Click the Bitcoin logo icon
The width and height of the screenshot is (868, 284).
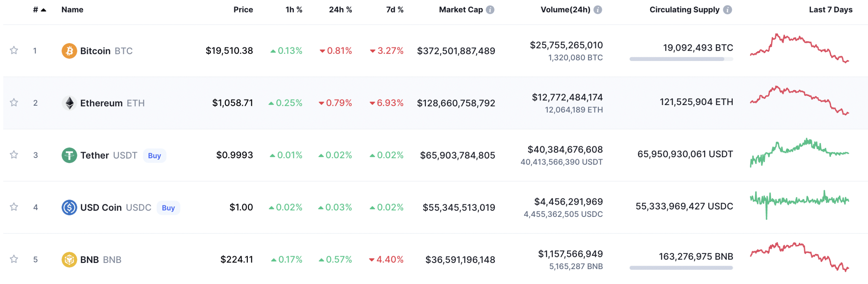pos(69,51)
